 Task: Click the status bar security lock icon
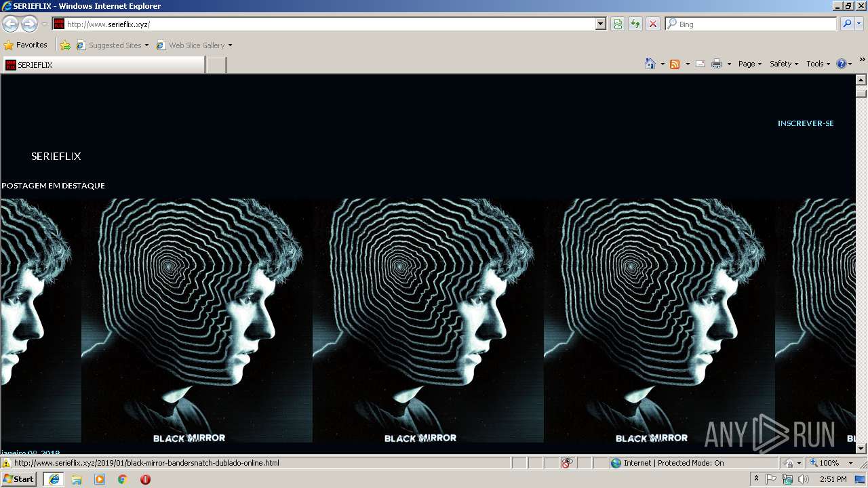coord(789,463)
